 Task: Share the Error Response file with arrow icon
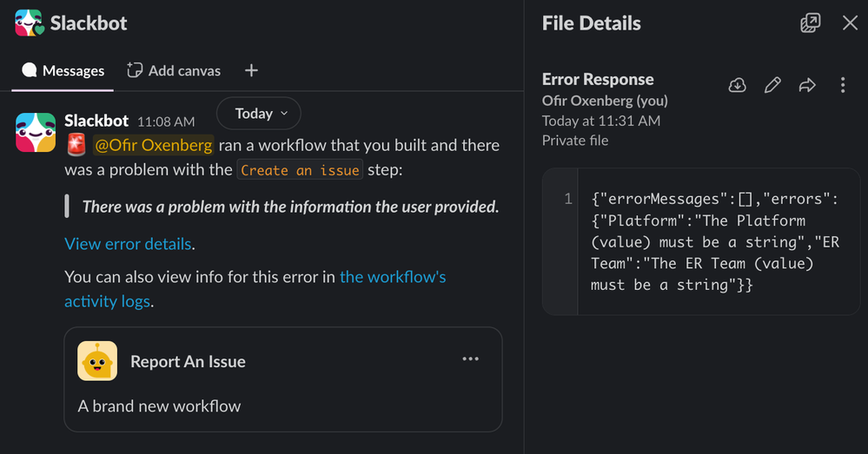coord(808,85)
